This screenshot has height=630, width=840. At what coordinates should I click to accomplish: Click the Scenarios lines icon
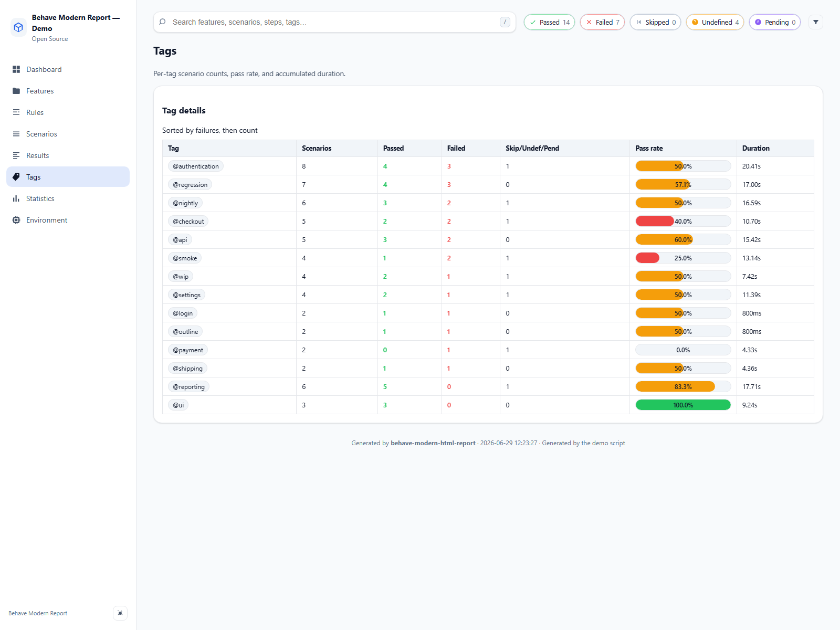point(16,134)
